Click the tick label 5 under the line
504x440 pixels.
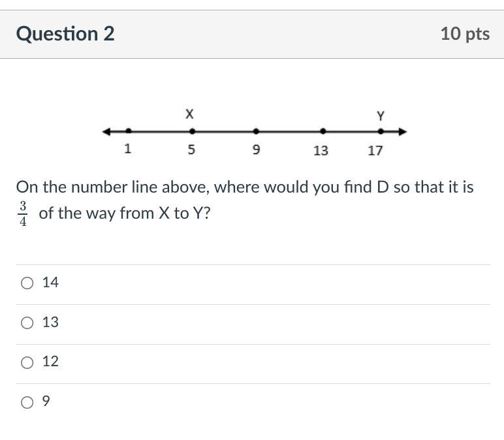coord(191,149)
